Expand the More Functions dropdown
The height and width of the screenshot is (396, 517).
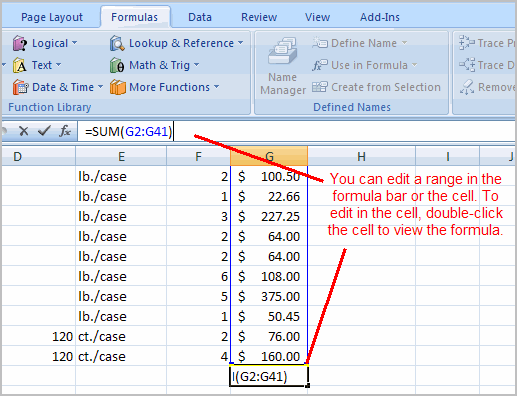point(217,87)
